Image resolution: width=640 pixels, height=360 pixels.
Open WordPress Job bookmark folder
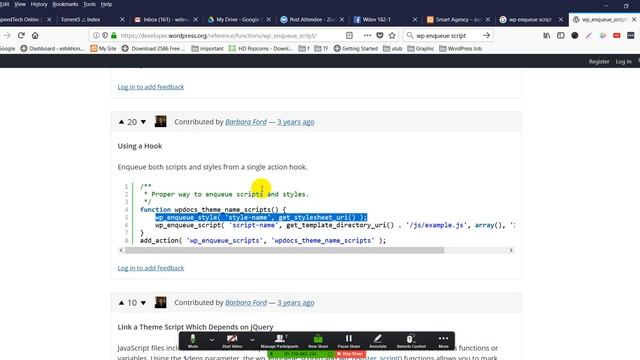tap(460, 49)
